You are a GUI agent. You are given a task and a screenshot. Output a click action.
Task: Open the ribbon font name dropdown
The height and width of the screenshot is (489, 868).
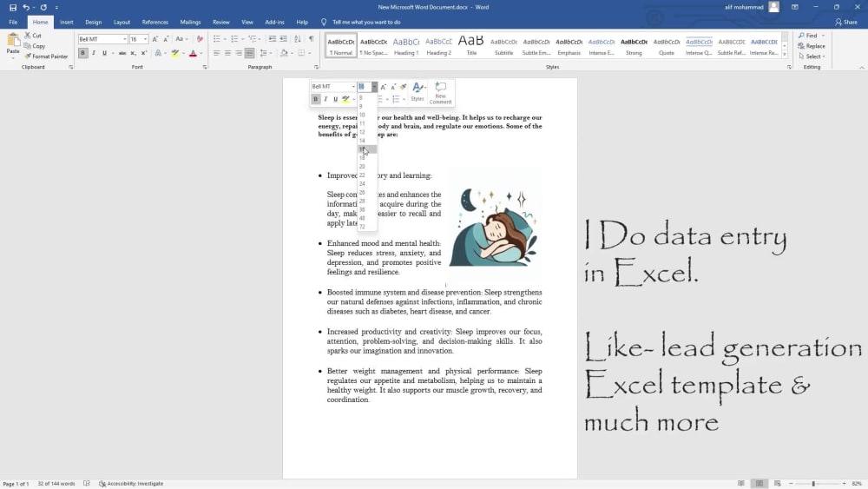coord(124,39)
